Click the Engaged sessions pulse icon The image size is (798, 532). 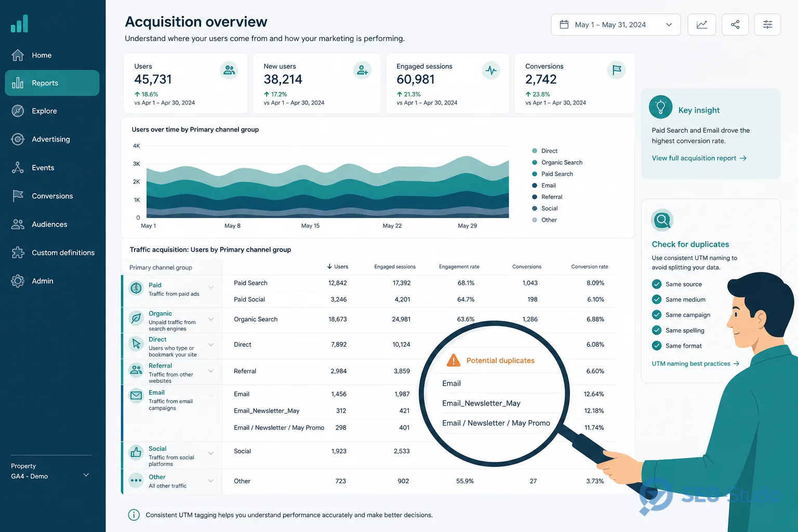click(491, 70)
